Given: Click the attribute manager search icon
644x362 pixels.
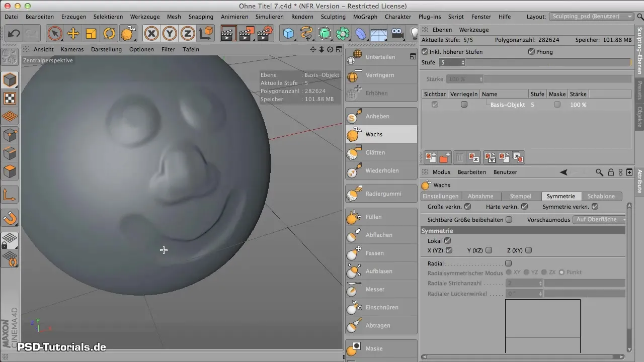Looking at the screenshot, I should (x=599, y=172).
